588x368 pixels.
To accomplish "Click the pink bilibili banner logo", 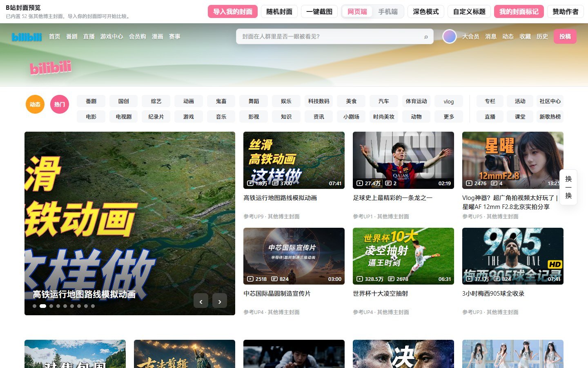I will coord(51,67).
